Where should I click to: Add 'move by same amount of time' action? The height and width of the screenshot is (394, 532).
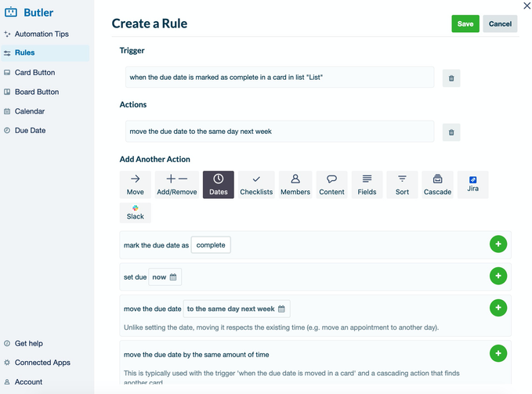(x=498, y=353)
